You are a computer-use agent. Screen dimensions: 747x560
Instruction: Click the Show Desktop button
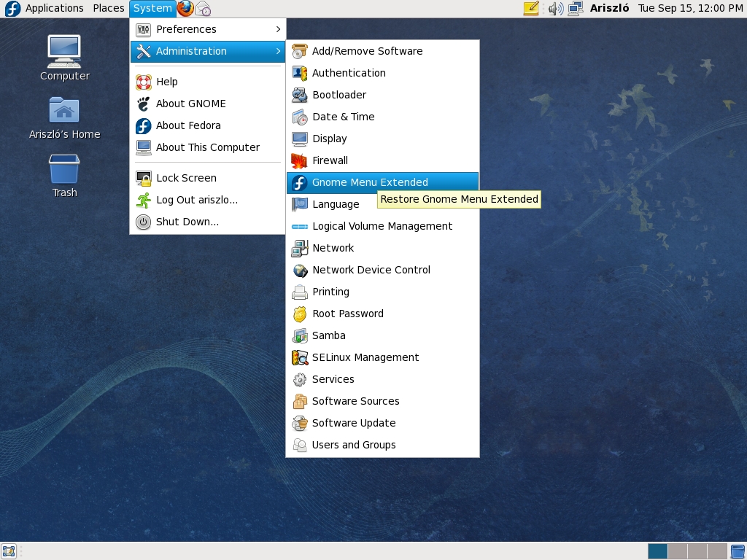(9, 551)
